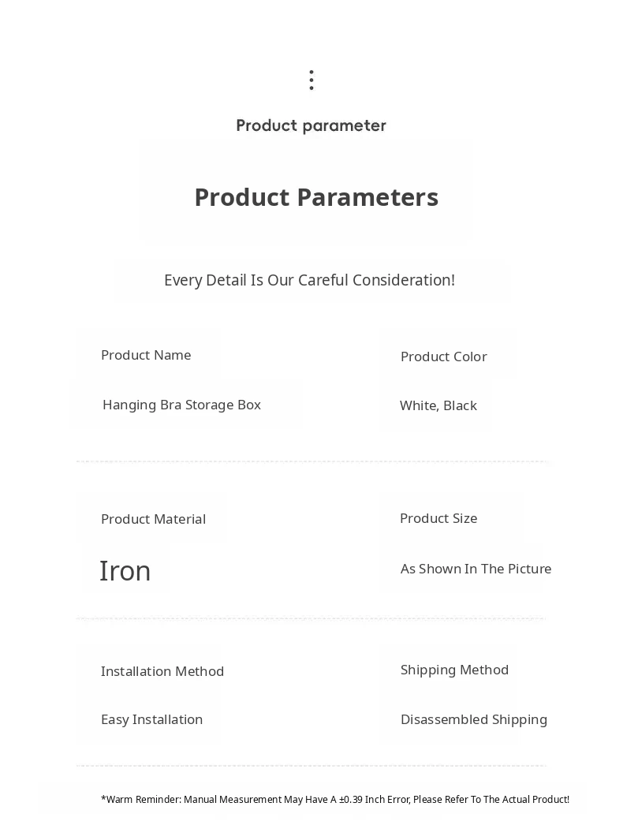Screen dimensions: 623x840
Task: Select the 'Easy Installation' value
Action: click(x=151, y=719)
